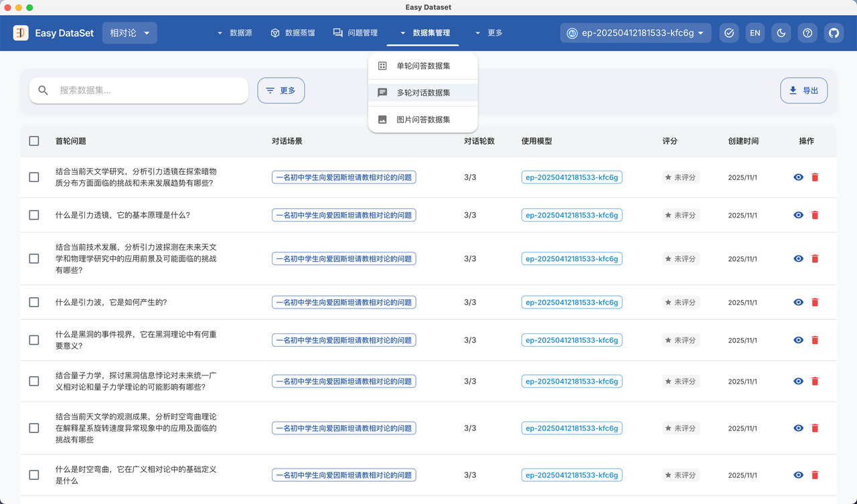Open the 数据蒸馏 tab
Viewport: 857px width, 504px height.
coord(293,33)
